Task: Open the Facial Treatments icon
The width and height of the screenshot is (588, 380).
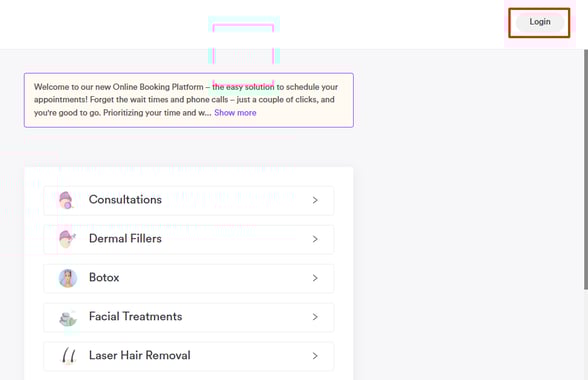Action: 68,318
